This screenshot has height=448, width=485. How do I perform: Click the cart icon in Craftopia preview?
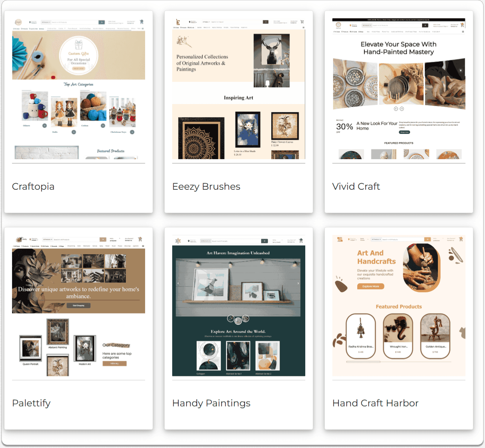point(142,22)
